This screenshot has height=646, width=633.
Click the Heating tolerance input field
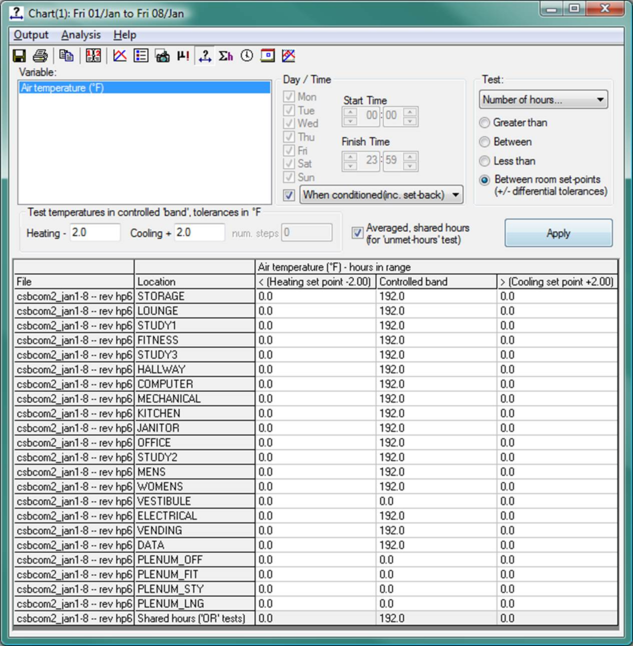(x=94, y=232)
